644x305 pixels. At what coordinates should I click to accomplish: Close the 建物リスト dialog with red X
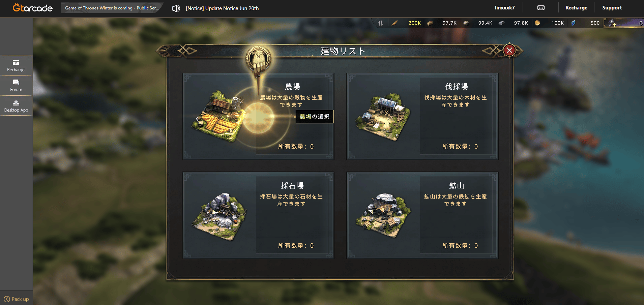[509, 51]
